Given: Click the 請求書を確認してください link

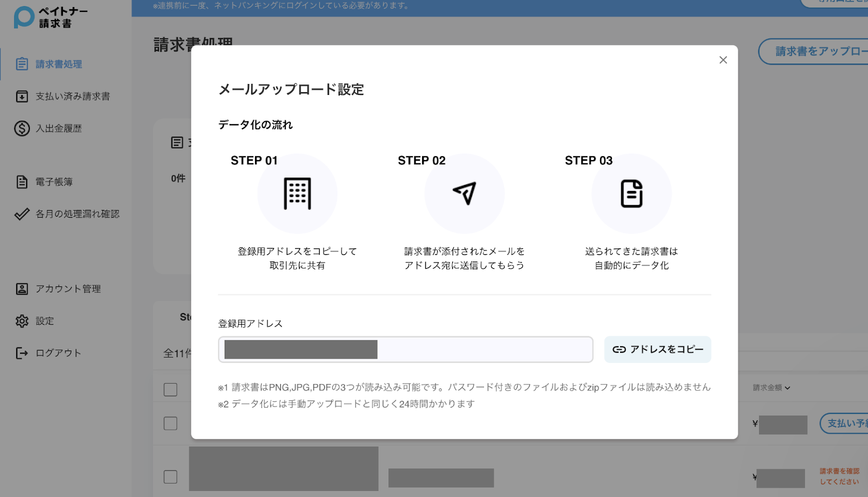Looking at the screenshot, I should [839, 476].
